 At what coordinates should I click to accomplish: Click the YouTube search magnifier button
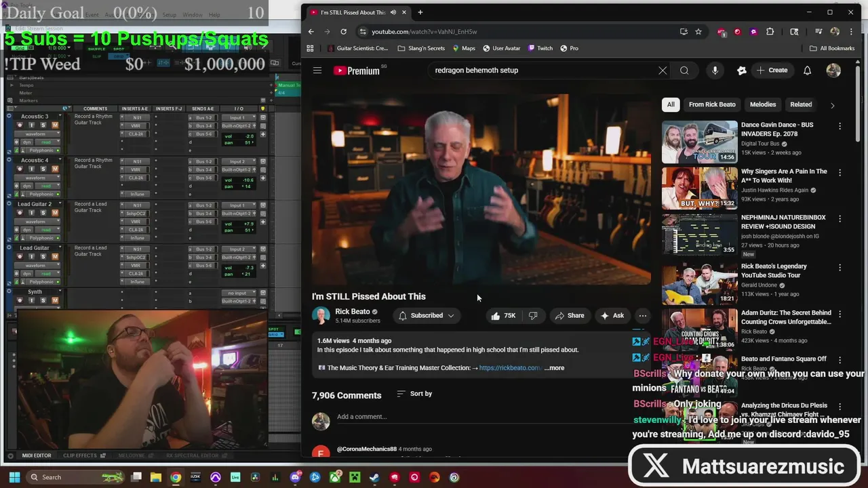point(684,70)
